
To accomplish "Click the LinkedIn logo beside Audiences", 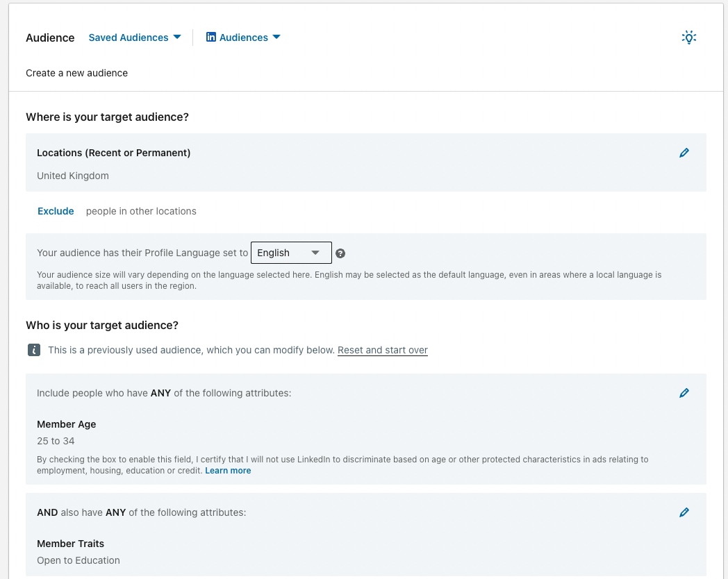I will [211, 37].
